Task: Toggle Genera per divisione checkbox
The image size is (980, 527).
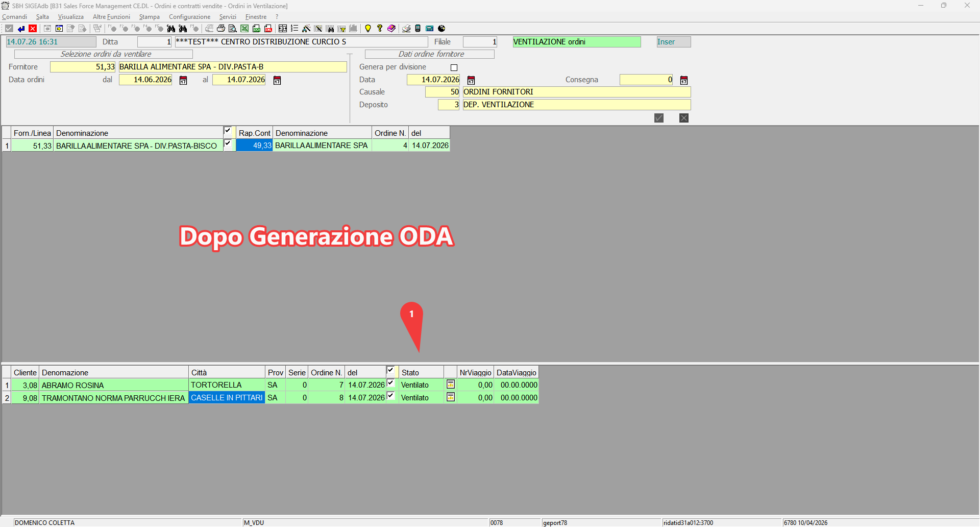Action: coord(454,67)
